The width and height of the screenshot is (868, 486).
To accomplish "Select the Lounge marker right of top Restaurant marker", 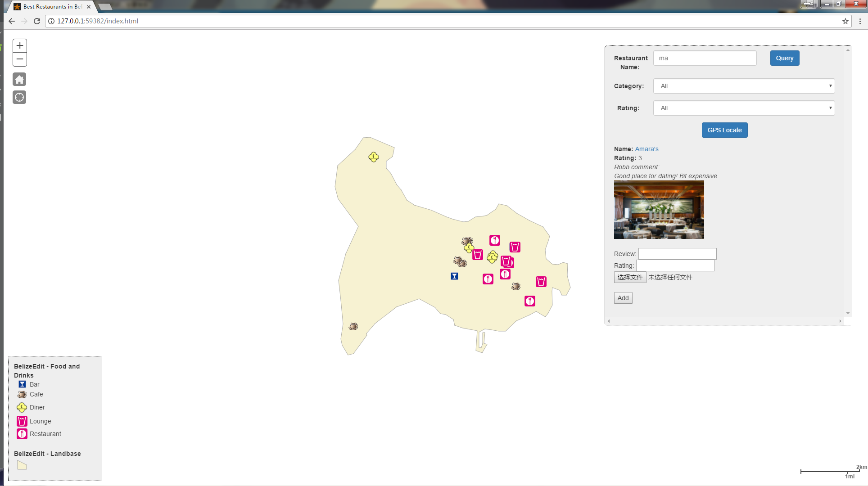I will tap(515, 247).
